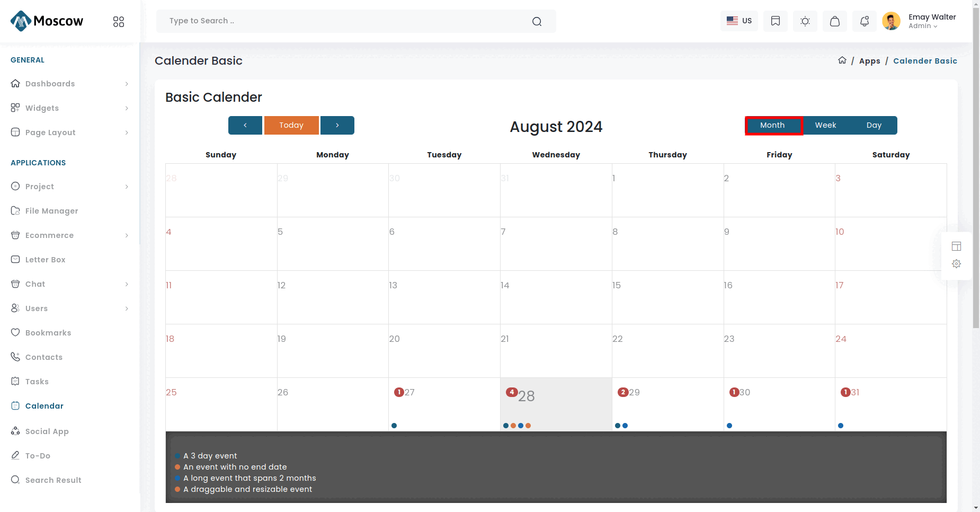Open layout customizer icon on right edge
Image resolution: width=980 pixels, height=512 pixels.
click(x=956, y=246)
